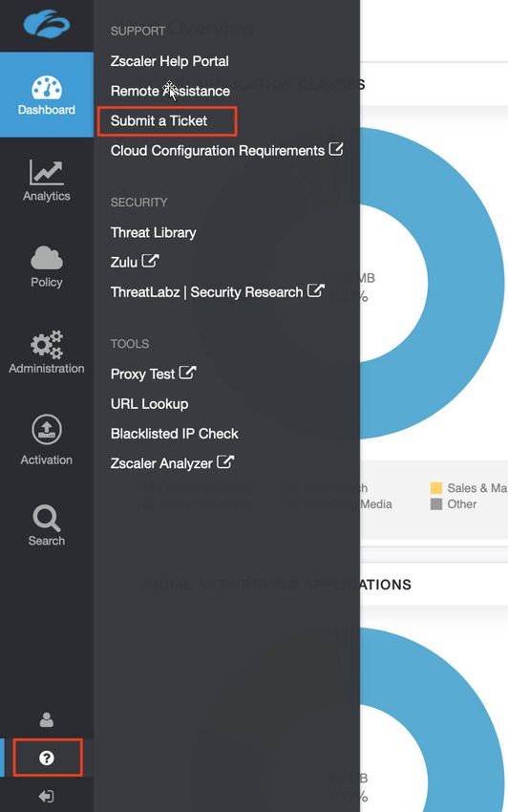Launch the Zulu external link
508x812 pixels.
(135, 262)
